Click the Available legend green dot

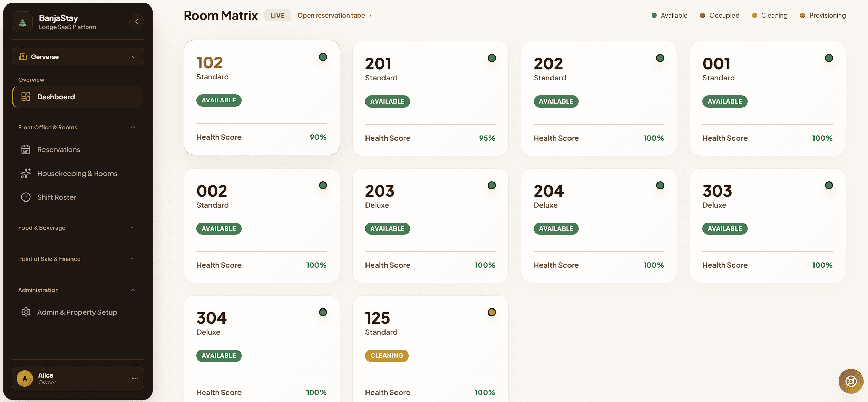pyautogui.click(x=654, y=16)
